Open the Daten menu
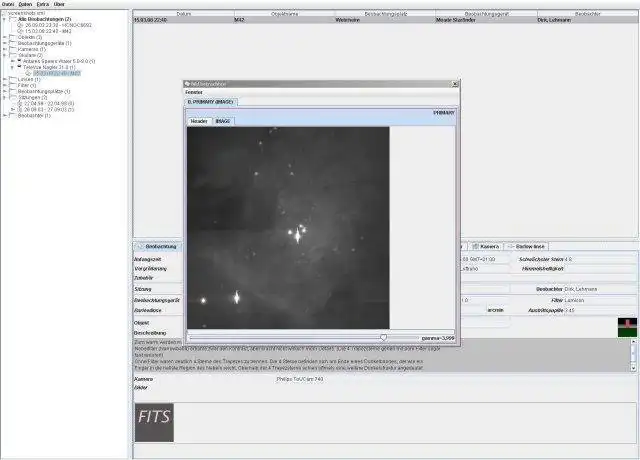The image size is (640, 460). (25, 4)
